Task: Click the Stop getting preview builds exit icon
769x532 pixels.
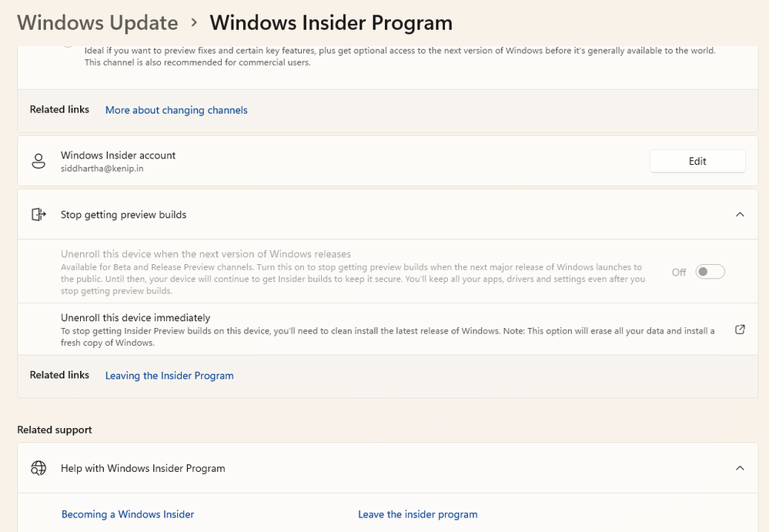Action: pos(38,215)
